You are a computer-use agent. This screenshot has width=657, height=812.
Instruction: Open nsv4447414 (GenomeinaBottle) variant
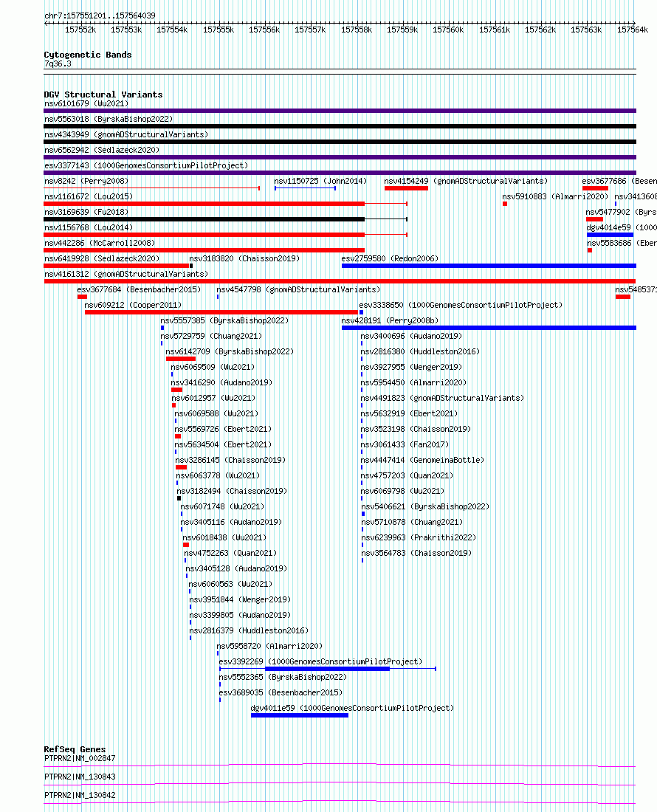(x=423, y=461)
